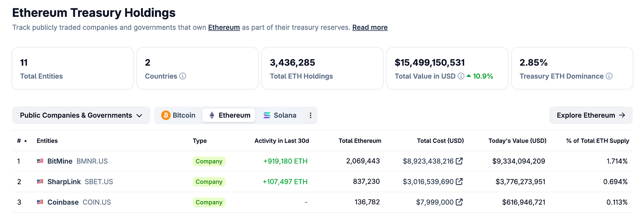This screenshot has height=214, width=644.
Task: Sort by the # column header
Action: tap(22, 141)
